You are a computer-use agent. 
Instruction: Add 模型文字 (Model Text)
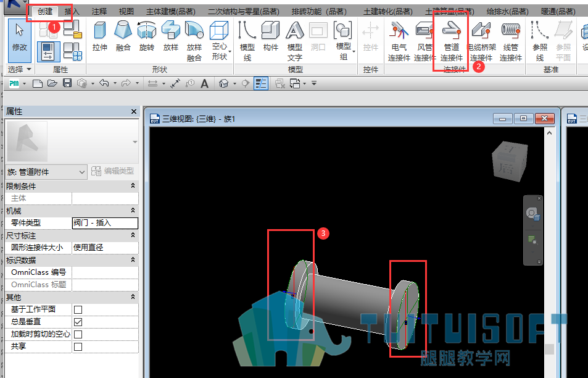295,41
